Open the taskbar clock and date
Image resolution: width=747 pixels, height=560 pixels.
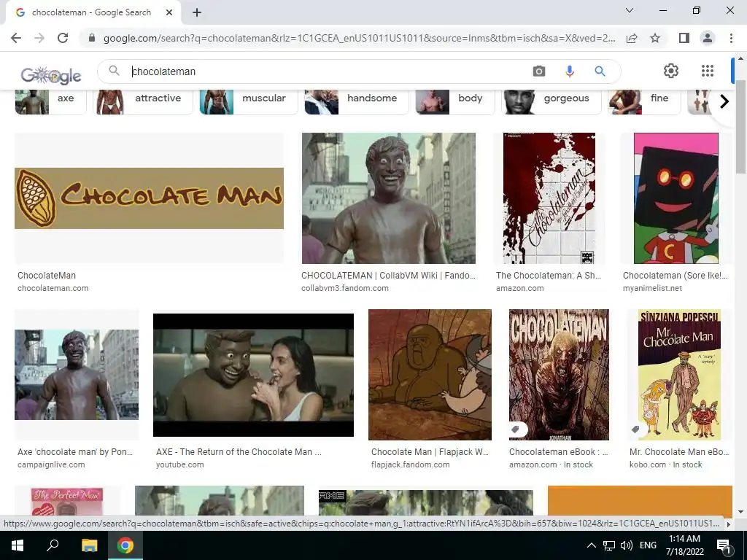tap(684, 545)
